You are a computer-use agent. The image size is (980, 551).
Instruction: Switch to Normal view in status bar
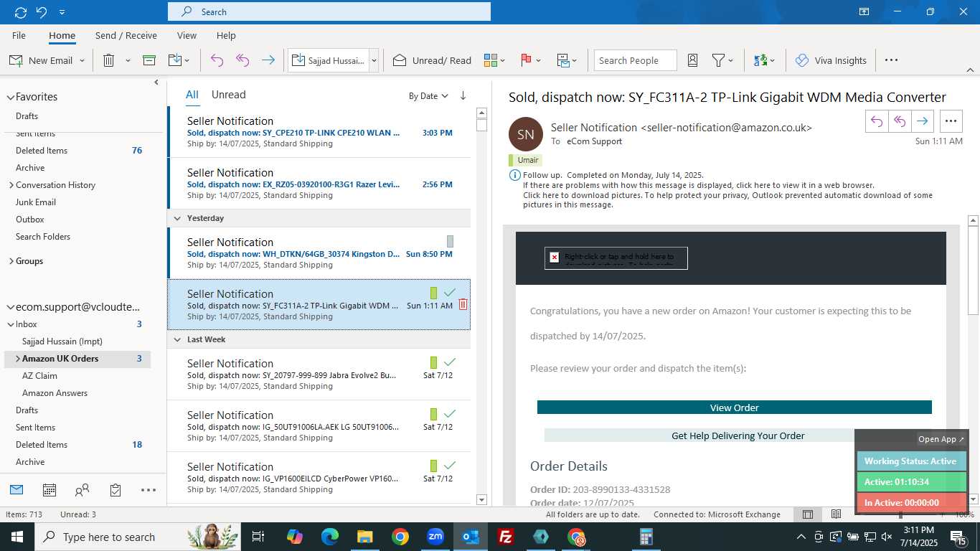pos(808,514)
